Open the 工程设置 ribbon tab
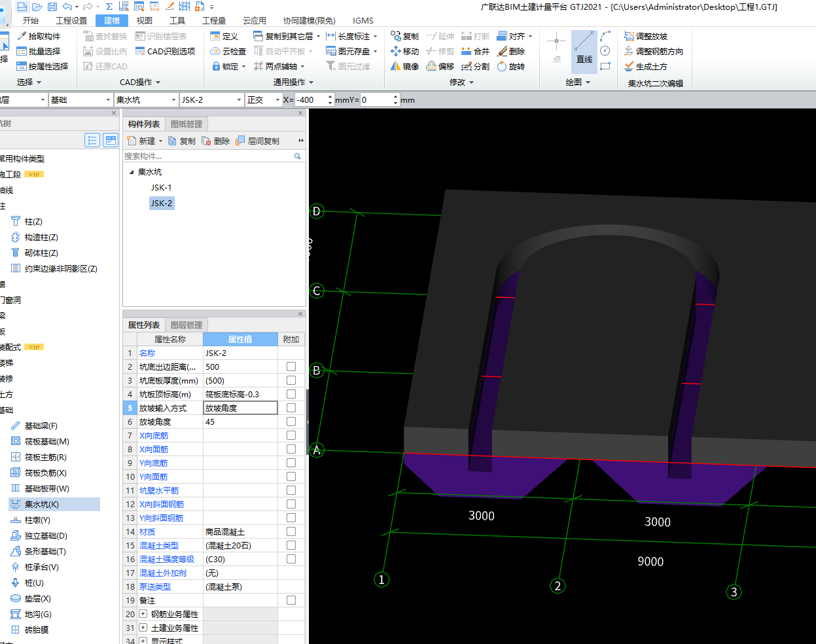 (71, 20)
